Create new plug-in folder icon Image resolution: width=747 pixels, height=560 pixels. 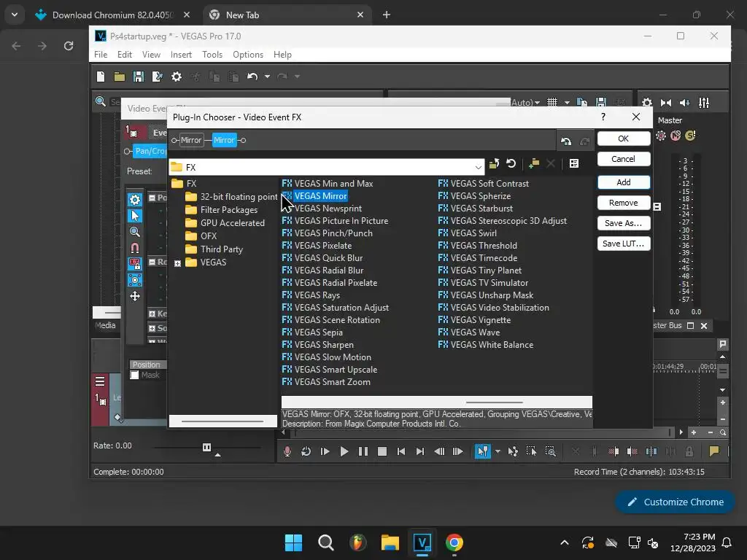(x=534, y=164)
